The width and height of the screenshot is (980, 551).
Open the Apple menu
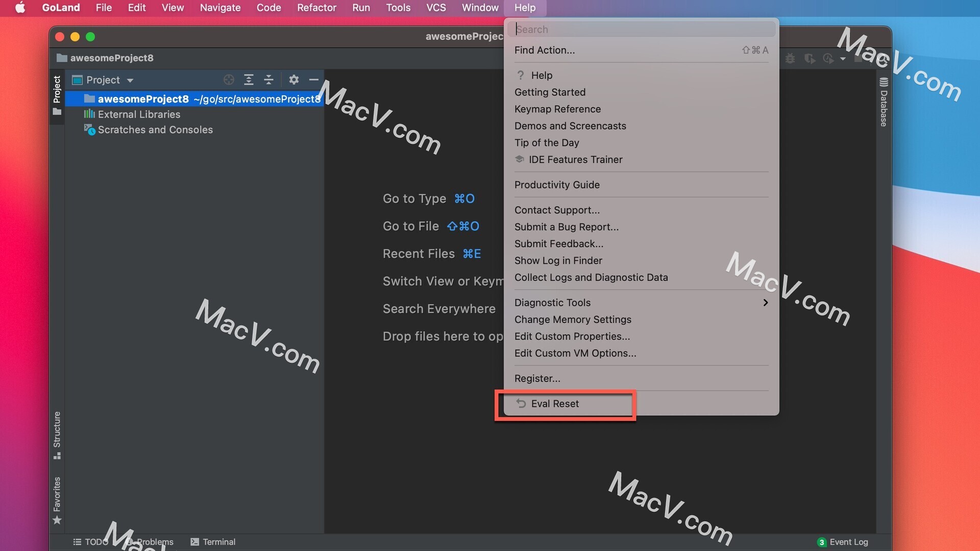pos(20,8)
